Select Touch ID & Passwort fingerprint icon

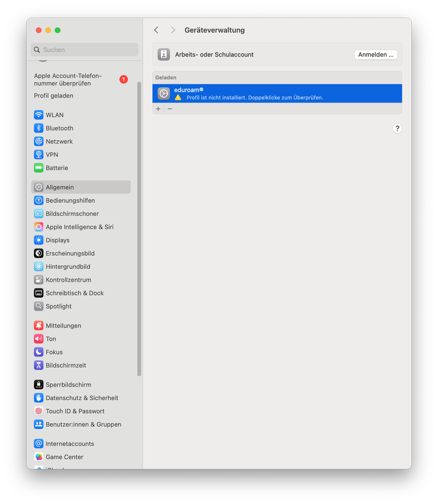[38, 411]
